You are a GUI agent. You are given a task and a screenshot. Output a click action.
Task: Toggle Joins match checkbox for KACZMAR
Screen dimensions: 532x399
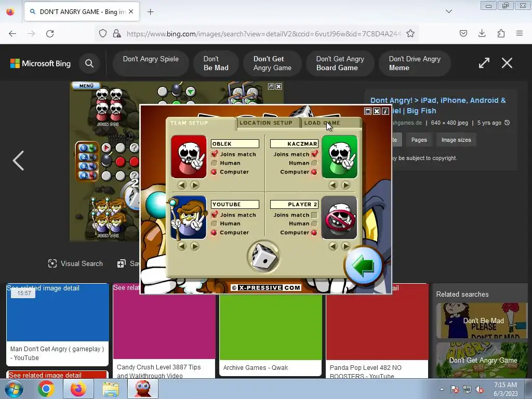[314, 154]
